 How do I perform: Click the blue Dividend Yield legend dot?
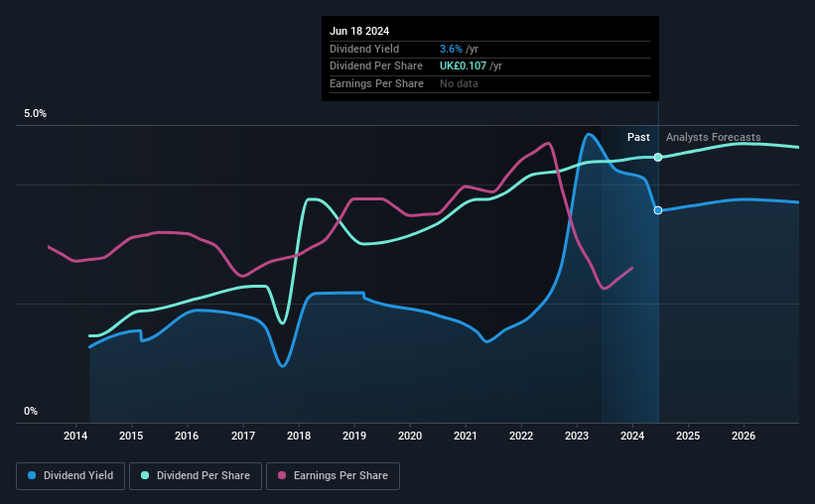(32, 475)
